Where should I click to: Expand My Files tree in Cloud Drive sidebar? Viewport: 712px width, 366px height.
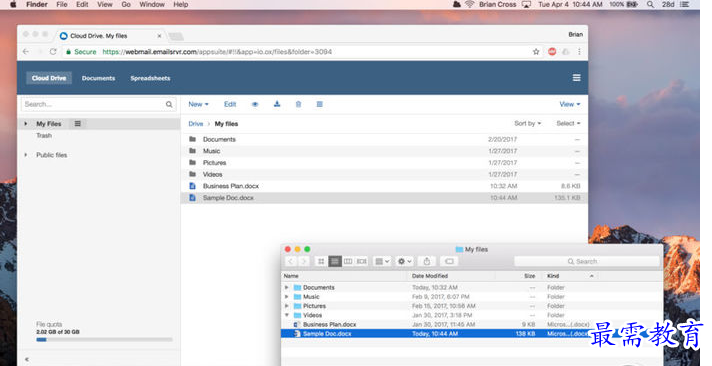click(26, 124)
